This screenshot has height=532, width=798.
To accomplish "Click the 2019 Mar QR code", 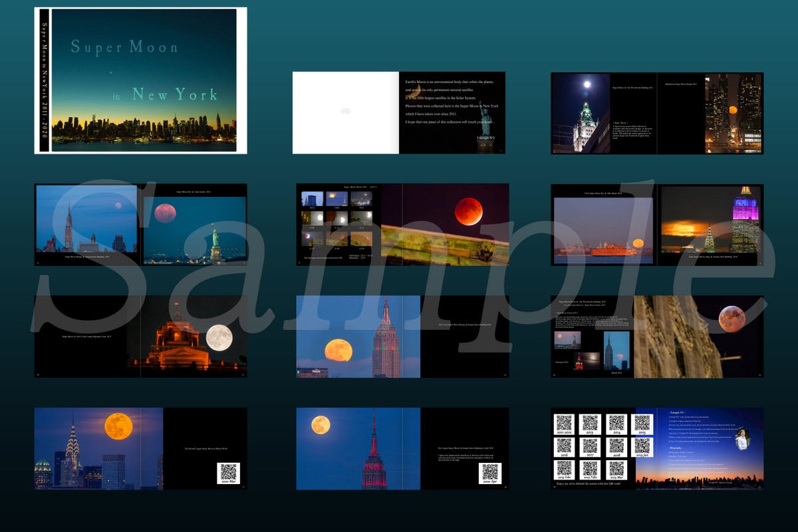I will (616, 469).
